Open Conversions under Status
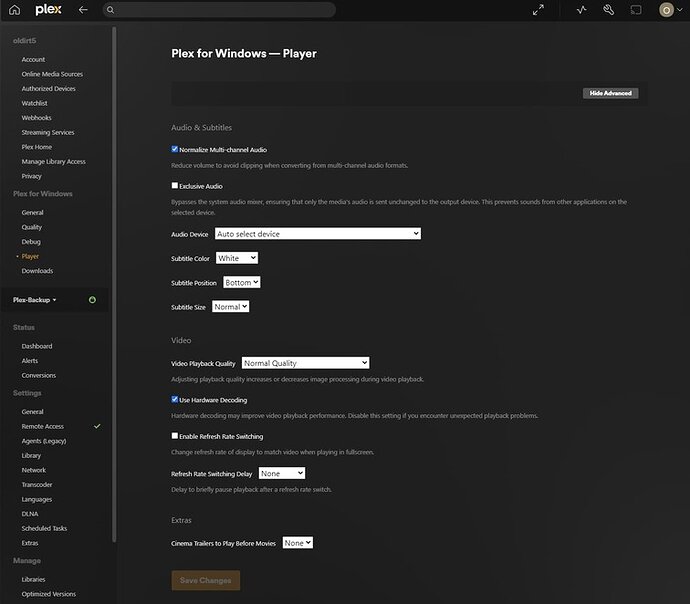The width and height of the screenshot is (690, 604). pyautogui.click(x=39, y=375)
